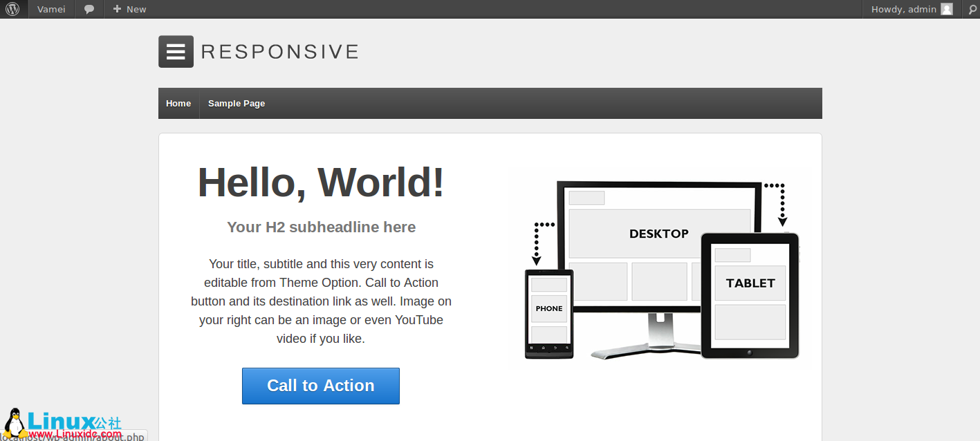The width and height of the screenshot is (980, 441).
Task: Go to the Home menu item
Action: pos(178,103)
